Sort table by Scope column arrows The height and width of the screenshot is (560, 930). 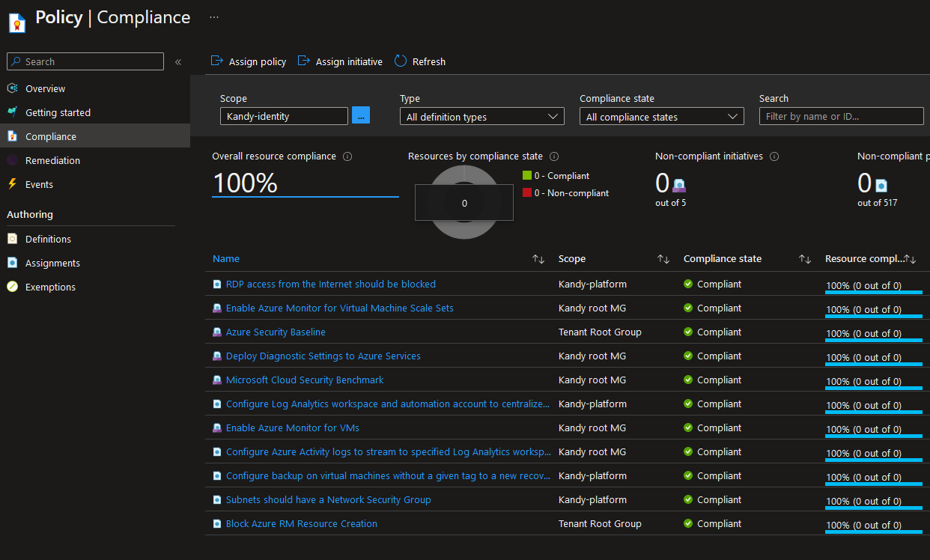[x=663, y=259]
